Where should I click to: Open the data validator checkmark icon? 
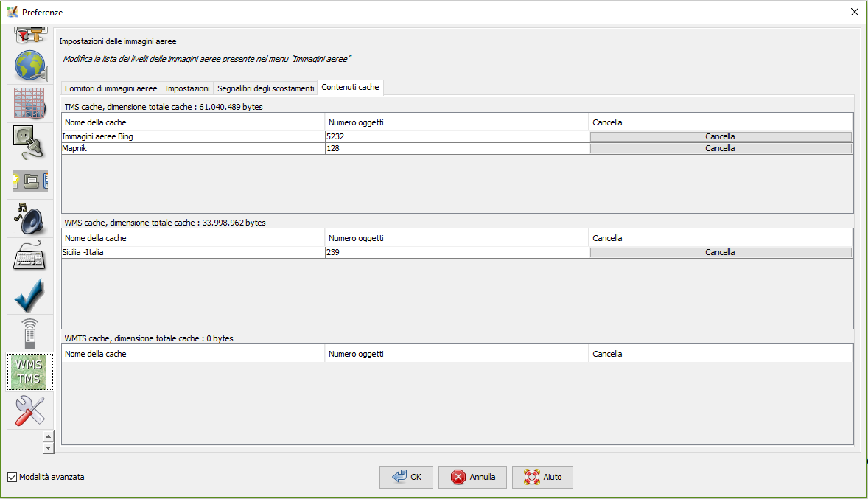point(30,296)
